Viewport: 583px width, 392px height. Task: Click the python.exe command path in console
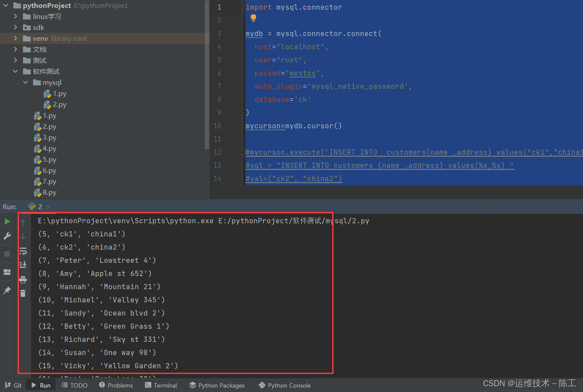[126, 221]
